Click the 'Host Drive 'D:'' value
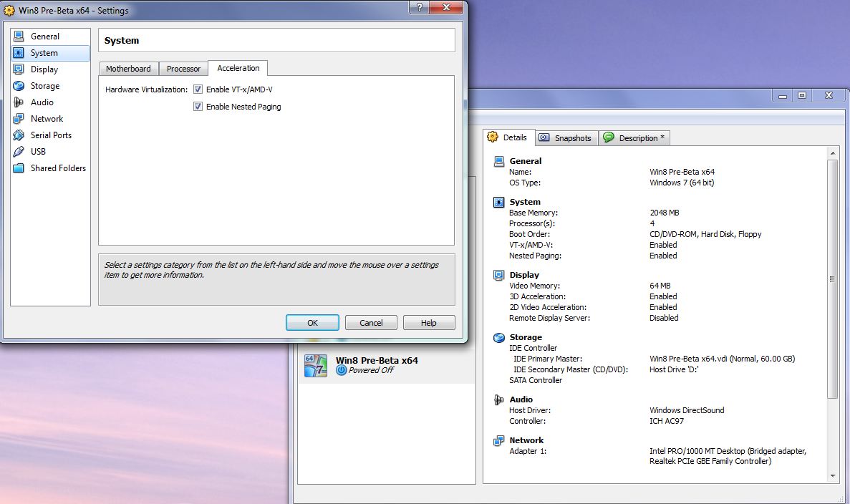Image resolution: width=850 pixels, height=504 pixels. (674, 369)
